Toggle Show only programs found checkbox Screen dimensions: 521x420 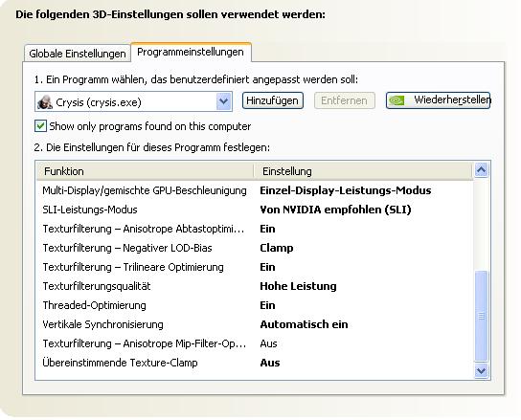40,126
